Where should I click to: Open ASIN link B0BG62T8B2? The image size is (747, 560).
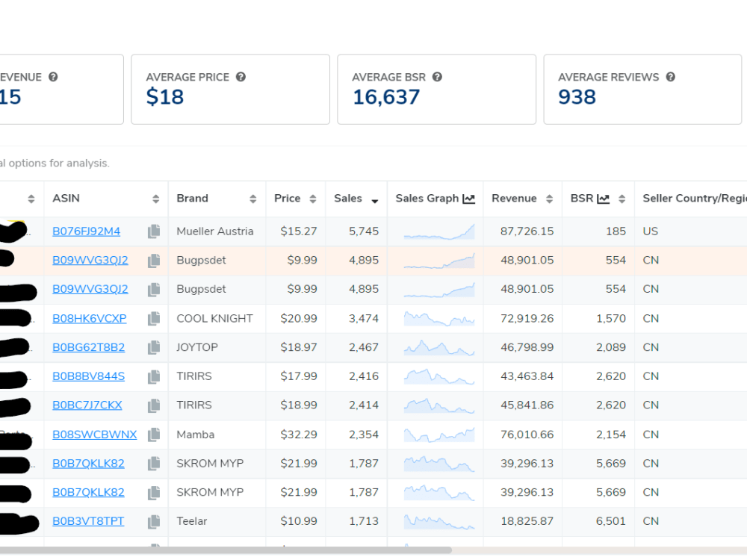click(89, 348)
